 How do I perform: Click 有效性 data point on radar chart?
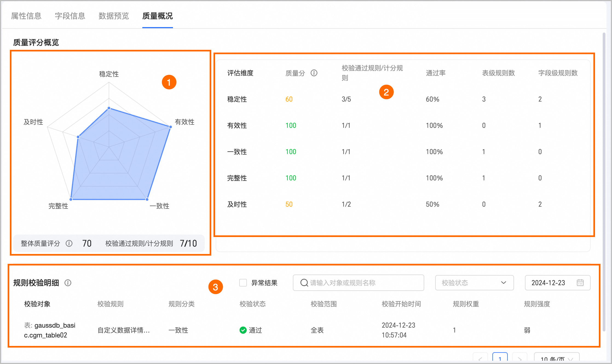[x=170, y=127]
